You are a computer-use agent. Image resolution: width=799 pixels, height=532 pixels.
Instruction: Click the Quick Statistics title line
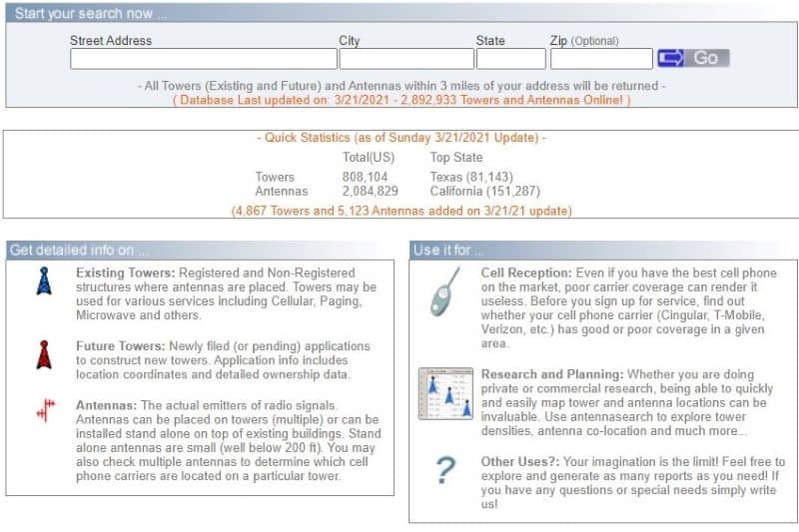point(401,138)
